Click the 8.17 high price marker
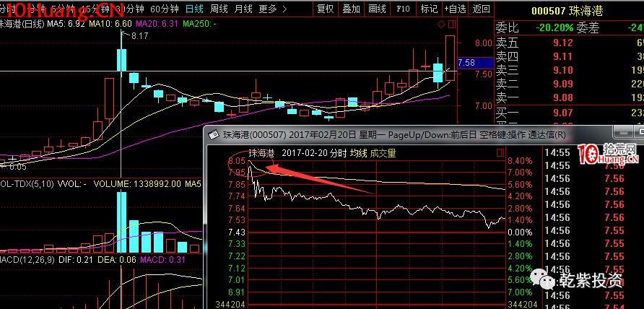The image size is (644, 309). (x=139, y=36)
